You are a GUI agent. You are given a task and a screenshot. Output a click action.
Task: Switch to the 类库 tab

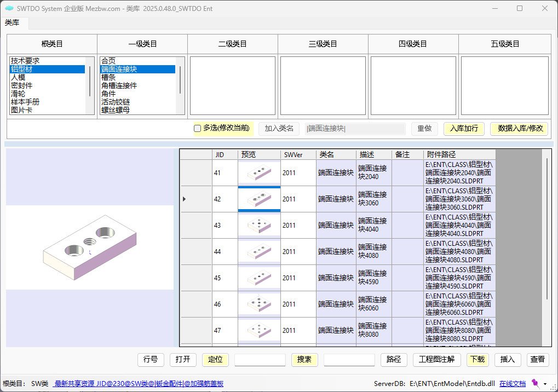tap(12, 22)
